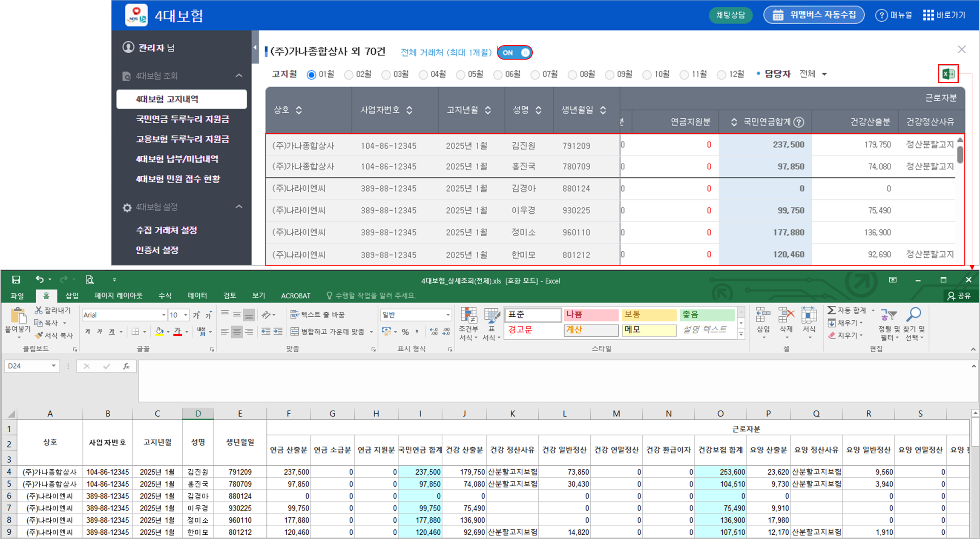The image size is (980, 539).
Task: Select the 09월 radio button
Action: [x=610, y=75]
